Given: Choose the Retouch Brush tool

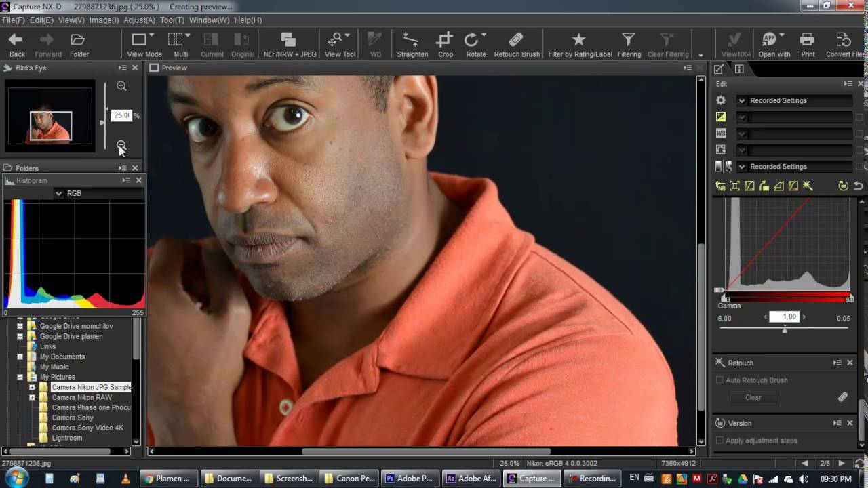Looking at the screenshot, I should (517, 44).
